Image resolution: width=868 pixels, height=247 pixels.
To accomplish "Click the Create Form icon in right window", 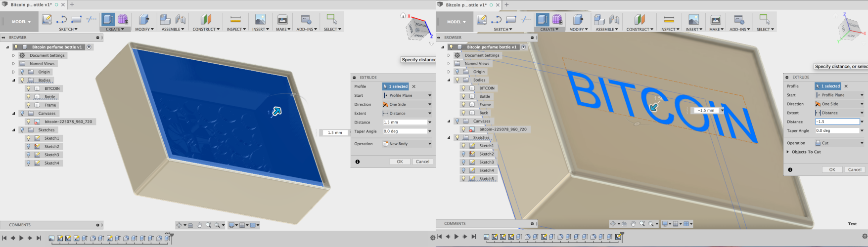I will coord(557,19).
